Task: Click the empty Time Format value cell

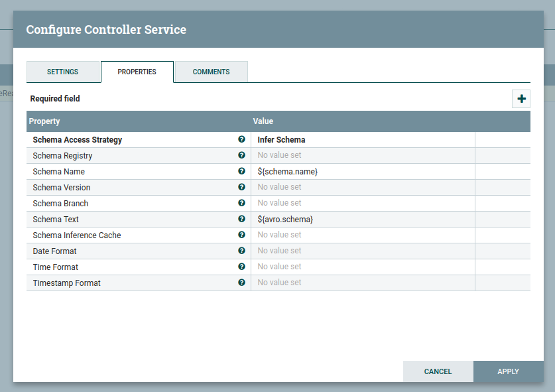Action: 362,267
